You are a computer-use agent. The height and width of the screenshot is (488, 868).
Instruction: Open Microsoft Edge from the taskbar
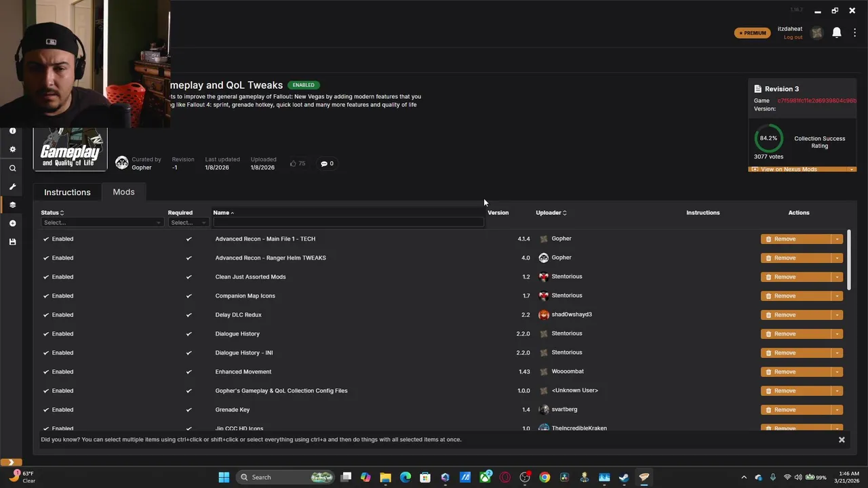pos(406,477)
